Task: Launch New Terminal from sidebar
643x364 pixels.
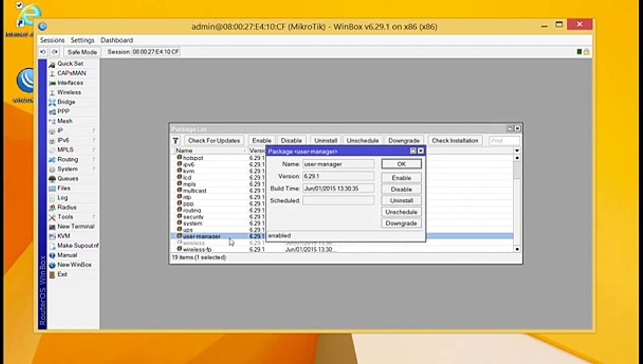Action: point(76,226)
